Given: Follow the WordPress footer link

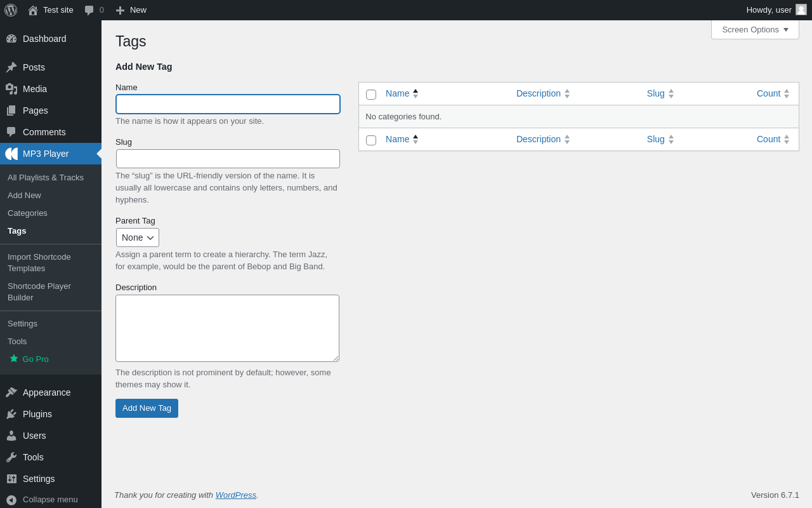Looking at the screenshot, I should (235, 495).
